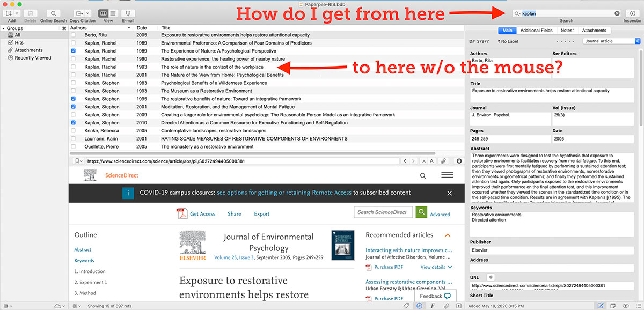
Task: Sort list by Authors column
Action: click(101, 28)
